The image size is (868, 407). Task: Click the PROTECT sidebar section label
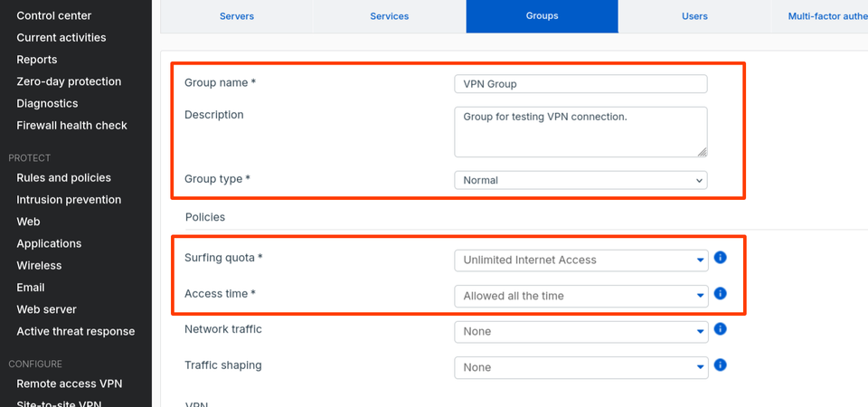click(29, 157)
